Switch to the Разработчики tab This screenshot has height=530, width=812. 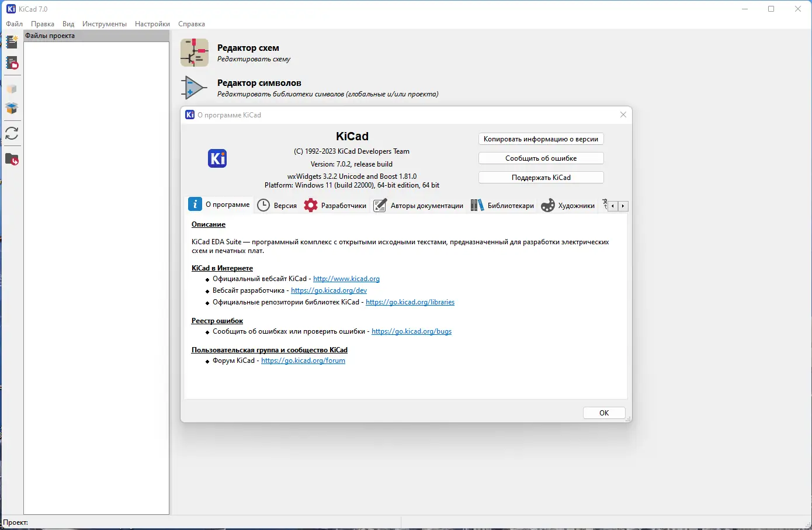click(335, 205)
